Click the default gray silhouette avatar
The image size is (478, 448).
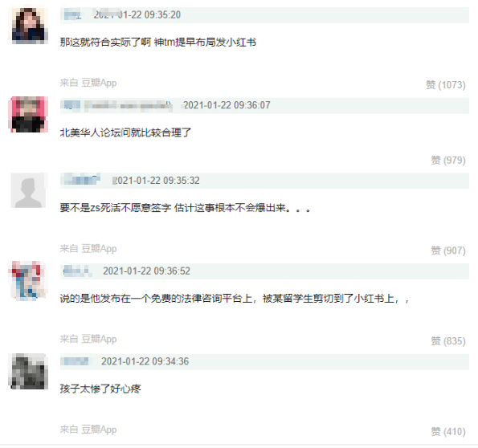[x=28, y=190]
